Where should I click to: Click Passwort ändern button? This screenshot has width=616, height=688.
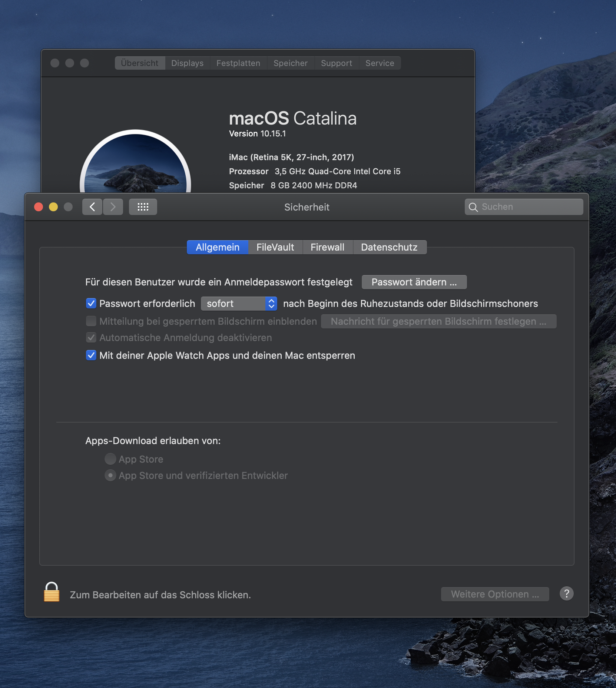click(x=414, y=282)
